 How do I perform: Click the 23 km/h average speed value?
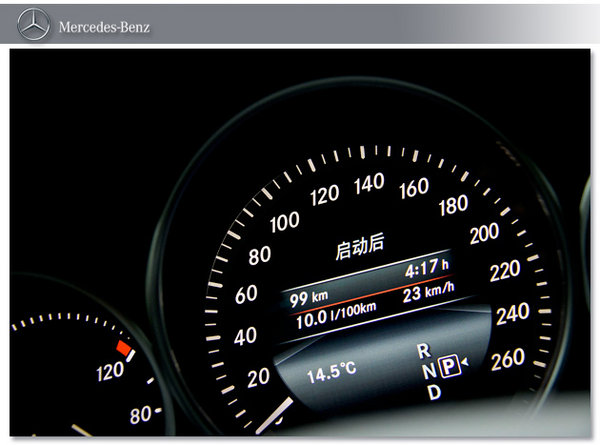click(x=429, y=292)
